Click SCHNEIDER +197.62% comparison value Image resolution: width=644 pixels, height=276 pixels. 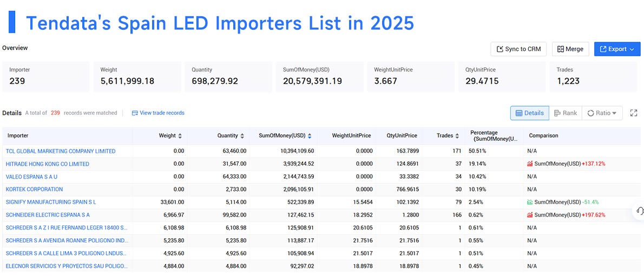pyautogui.click(x=594, y=215)
